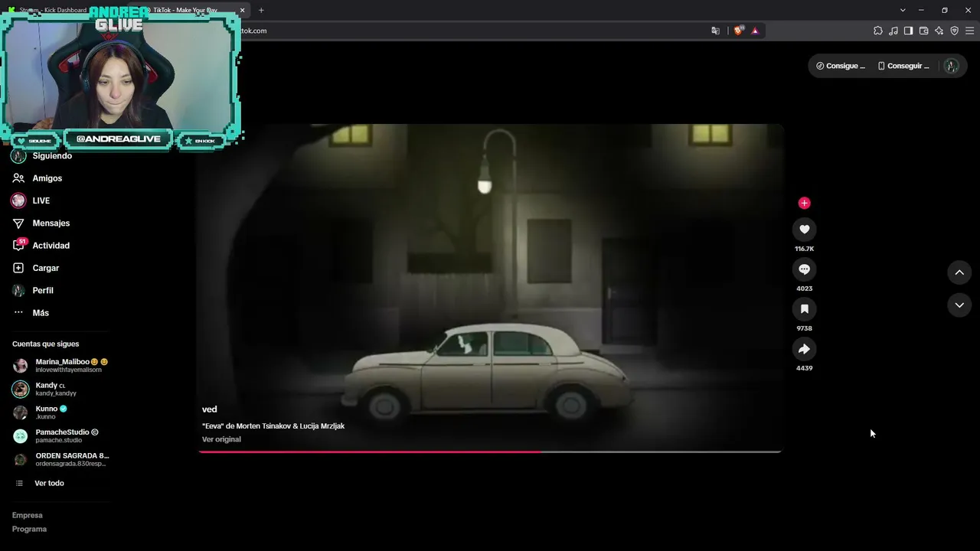
Task: Open a new browser tab with plus
Action: click(x=261, y=10)
